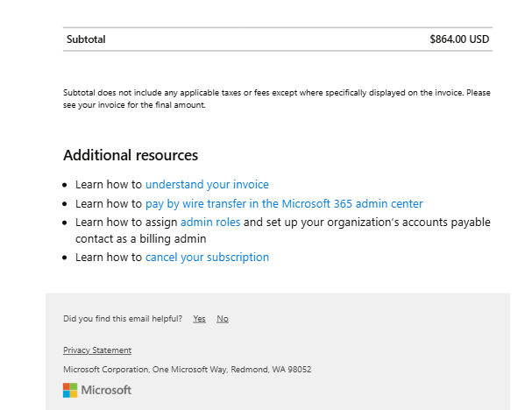The height and width of the screenshot is (410, 532).
Task: Click the bullet beside 'understand your invoice'
Action: tap(66, 186)
